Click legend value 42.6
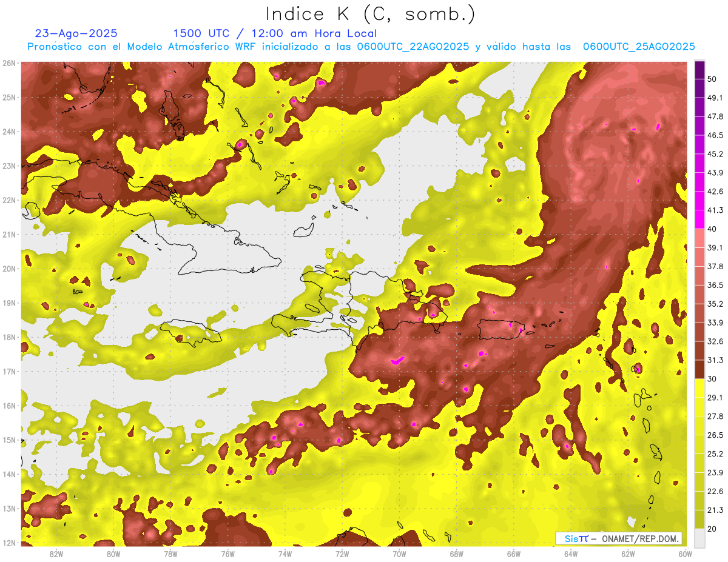This screenshot has height=562, width=728. (715, 192)
